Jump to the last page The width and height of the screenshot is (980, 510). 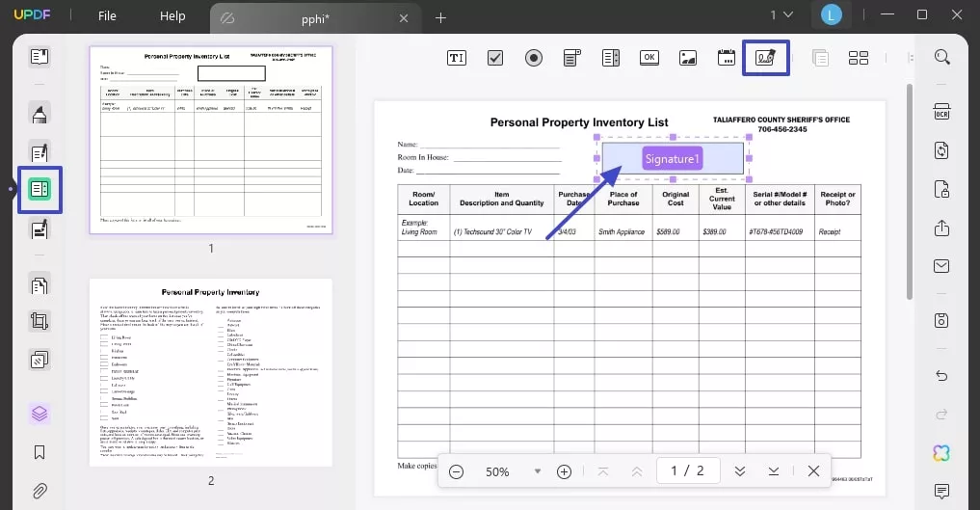(774, 471)
